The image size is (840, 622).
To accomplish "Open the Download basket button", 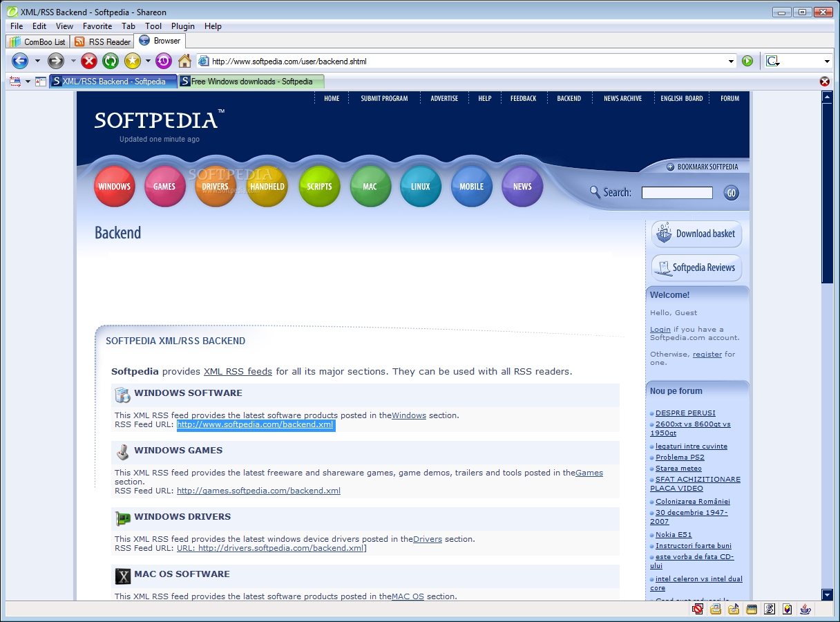I will (696, 234).
